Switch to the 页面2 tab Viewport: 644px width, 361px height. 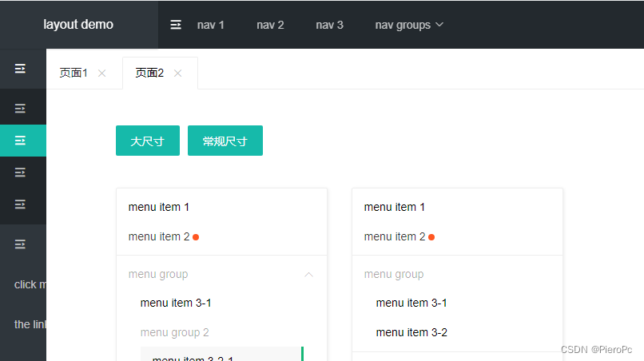point(149,73)
